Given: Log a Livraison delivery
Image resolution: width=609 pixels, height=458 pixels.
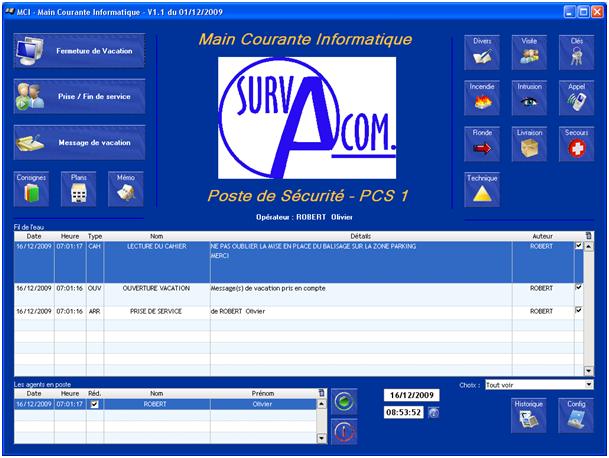Looking at the screenshot, I should 529,144.
